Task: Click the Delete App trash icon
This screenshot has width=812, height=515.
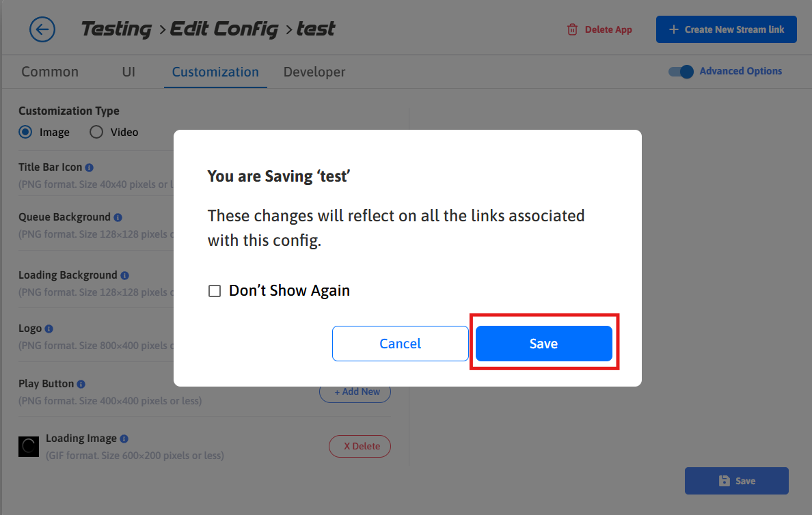Action: pyautogui.click(x=572, y=30)
